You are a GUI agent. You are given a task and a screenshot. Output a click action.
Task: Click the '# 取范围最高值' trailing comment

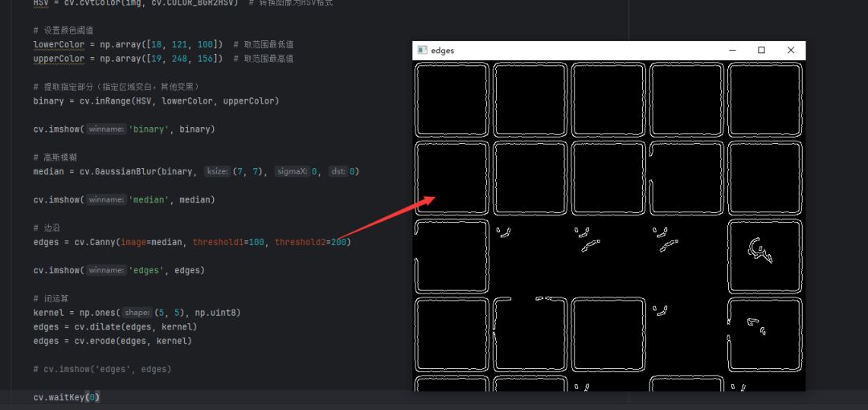tap(264, 59)
